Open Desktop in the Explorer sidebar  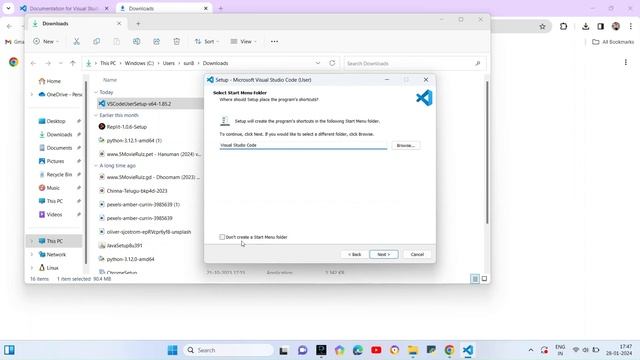tap(56, 121)
